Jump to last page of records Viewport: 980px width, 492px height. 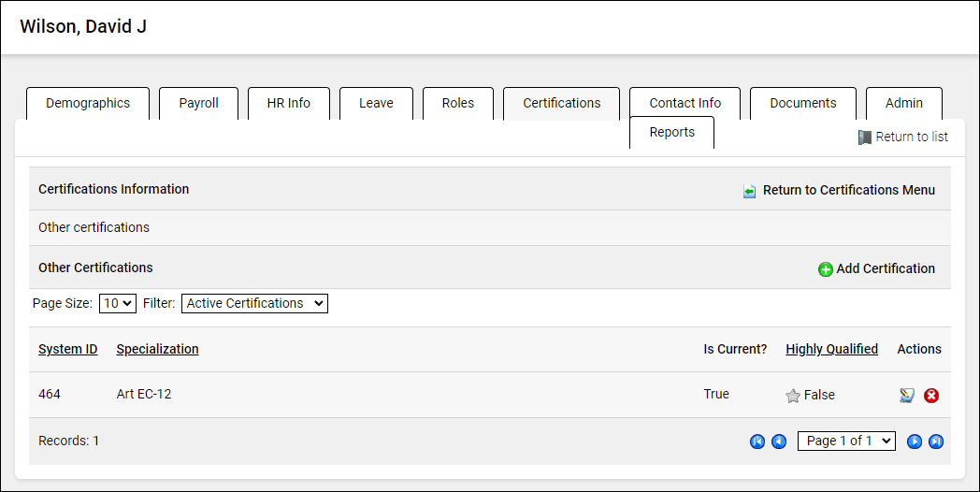pyautogui.click(x=936, y=441)
